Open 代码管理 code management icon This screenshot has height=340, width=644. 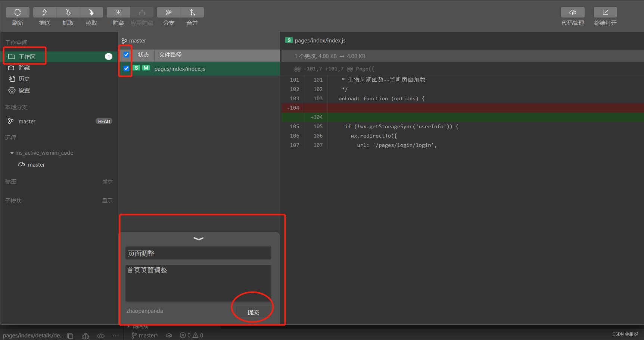coord(573,12)
